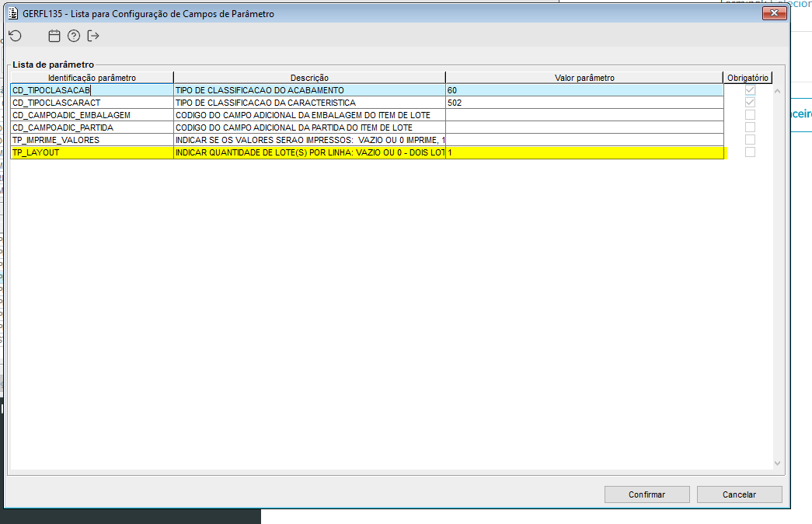812x524 pixels.
Task: Toggle Obrigatório checkbox for CD_CAMPOADIC_EMBALAGEM
Action: [x=750, y=115]
